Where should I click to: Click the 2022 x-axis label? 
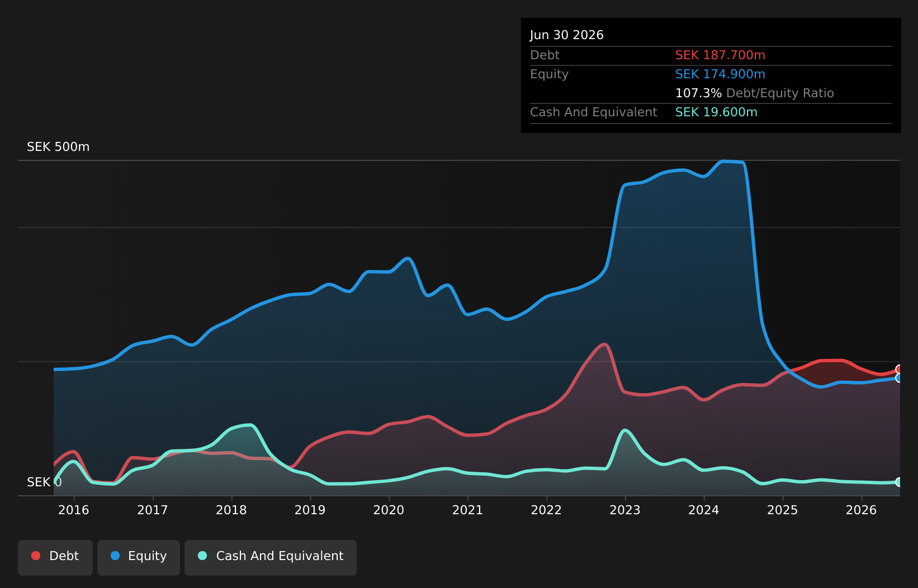[546, 510]
